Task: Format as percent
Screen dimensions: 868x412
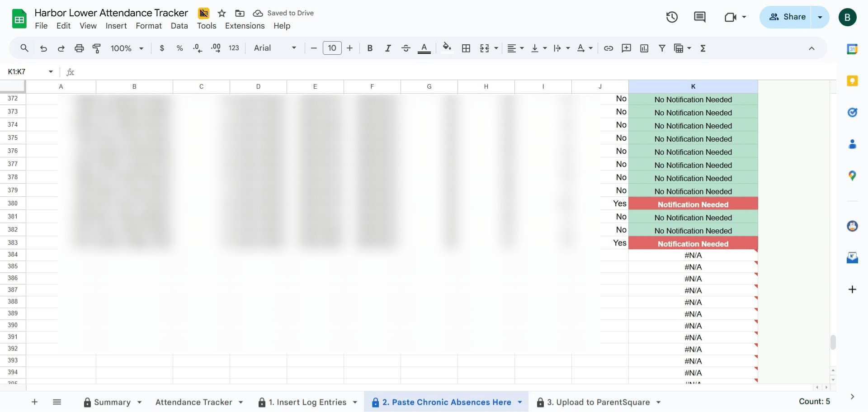Action: (x=179, y=48)
